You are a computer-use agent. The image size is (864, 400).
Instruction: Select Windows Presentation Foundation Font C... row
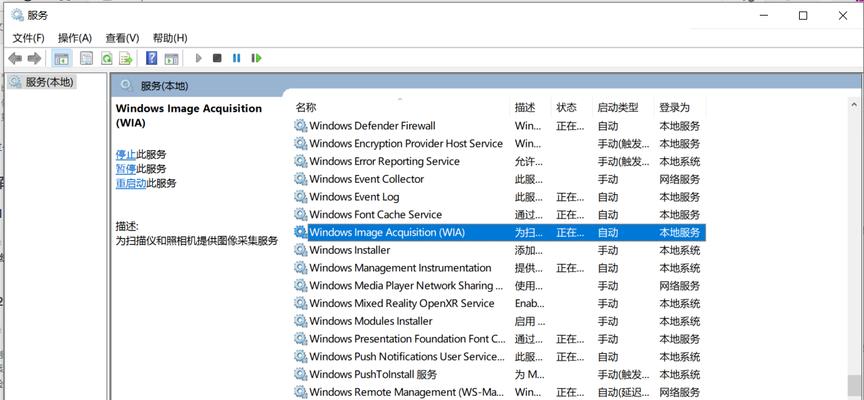pos(499,339)
